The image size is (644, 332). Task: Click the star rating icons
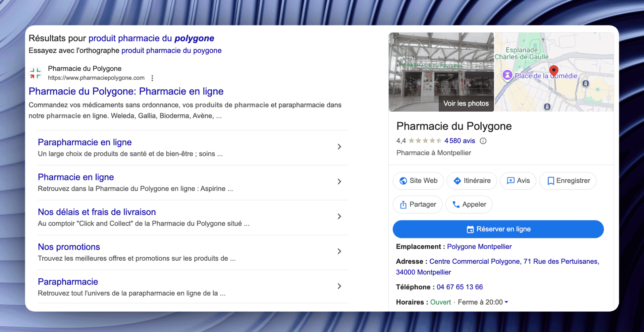(x=425, y=141)
